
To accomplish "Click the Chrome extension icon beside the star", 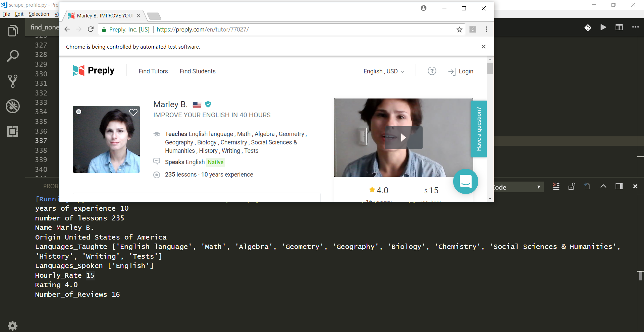I will point(473,29).
